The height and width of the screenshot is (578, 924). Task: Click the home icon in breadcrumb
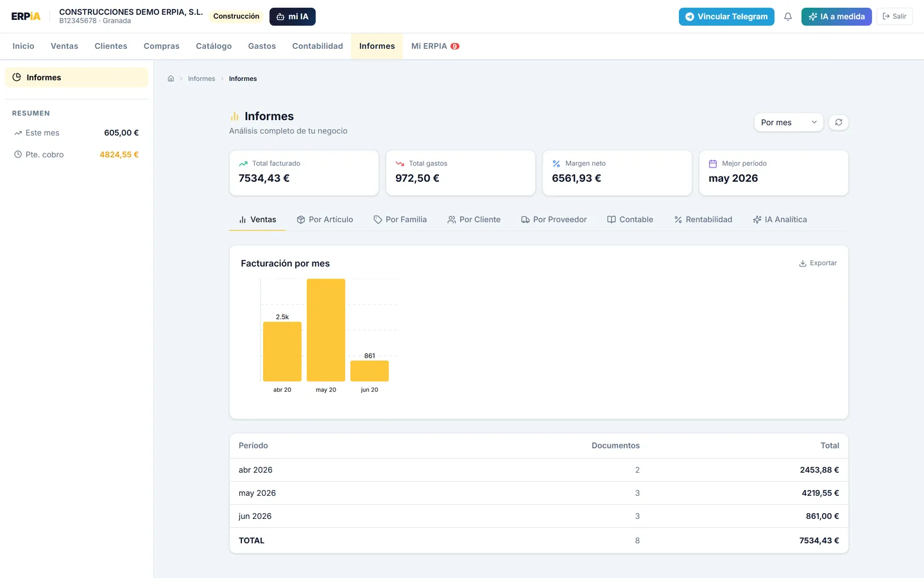point(171,78)
